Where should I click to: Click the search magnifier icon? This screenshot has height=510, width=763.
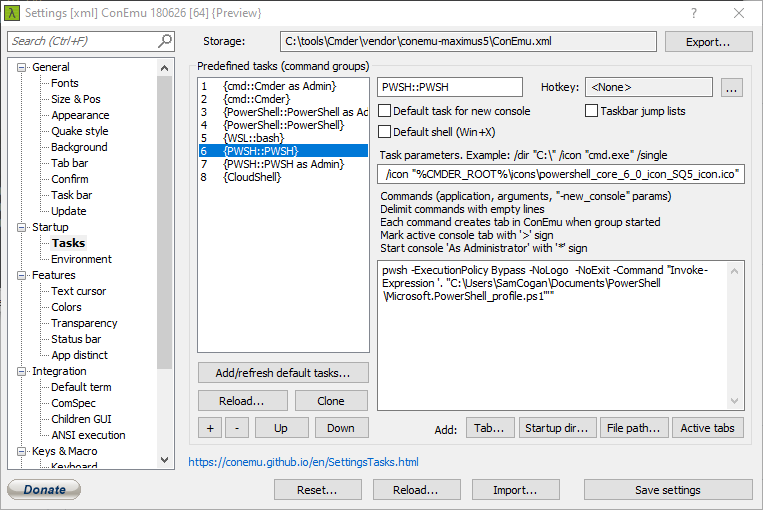[x=164, y=41]
